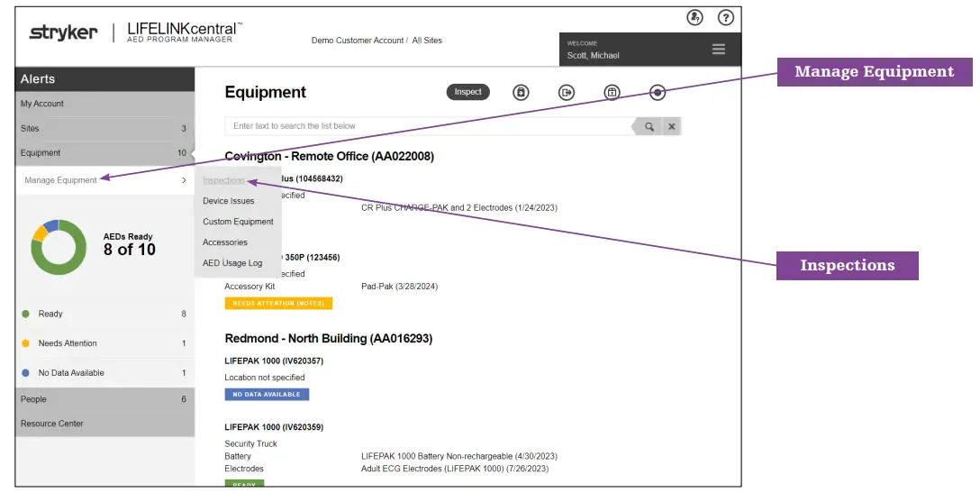
Task: Select Equipment in the sidebar
Action: (105, 152)
